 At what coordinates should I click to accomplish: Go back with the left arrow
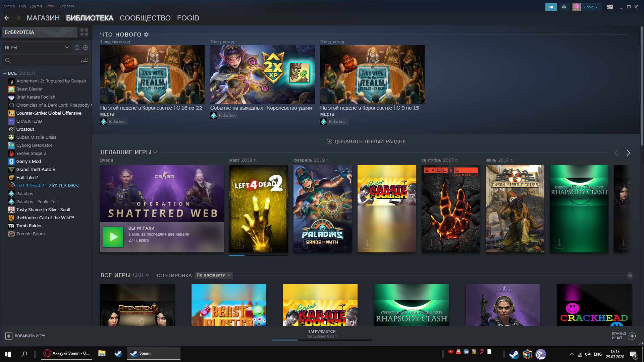(7, 18)
